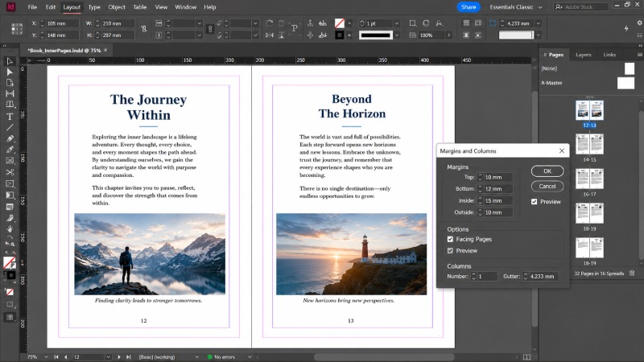Open the 4.233 mm control bar dropdown
The height and width of the screenshot is (362, 644).
coord(538,23)
